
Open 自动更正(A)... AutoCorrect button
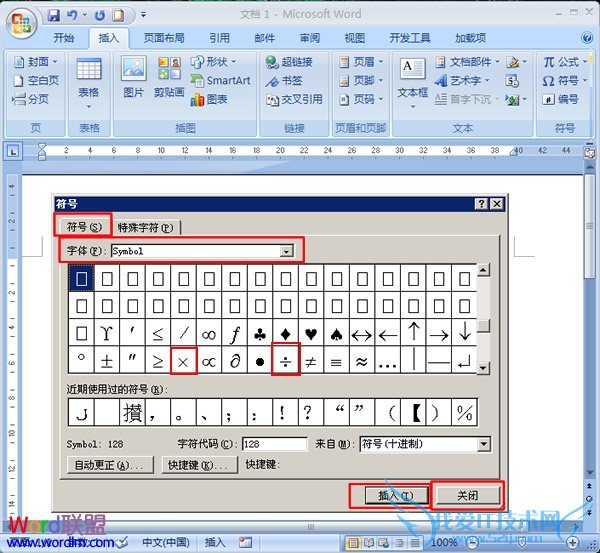coord(110,465)
